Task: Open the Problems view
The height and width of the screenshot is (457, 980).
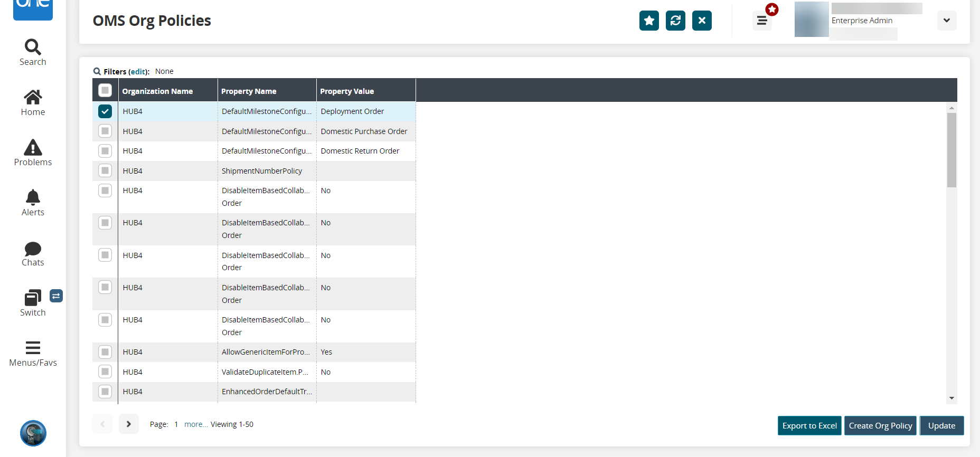Action: [x=33, y=153]
